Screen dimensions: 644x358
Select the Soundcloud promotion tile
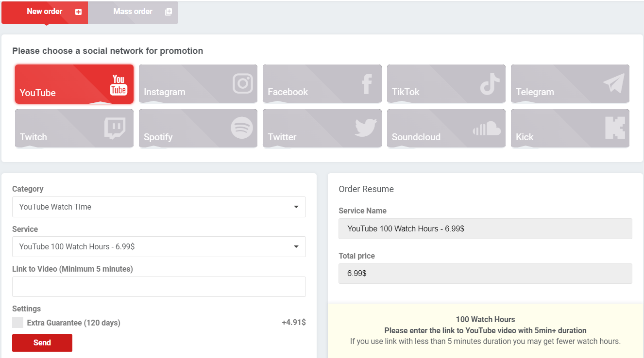click(x=446, y=129)
